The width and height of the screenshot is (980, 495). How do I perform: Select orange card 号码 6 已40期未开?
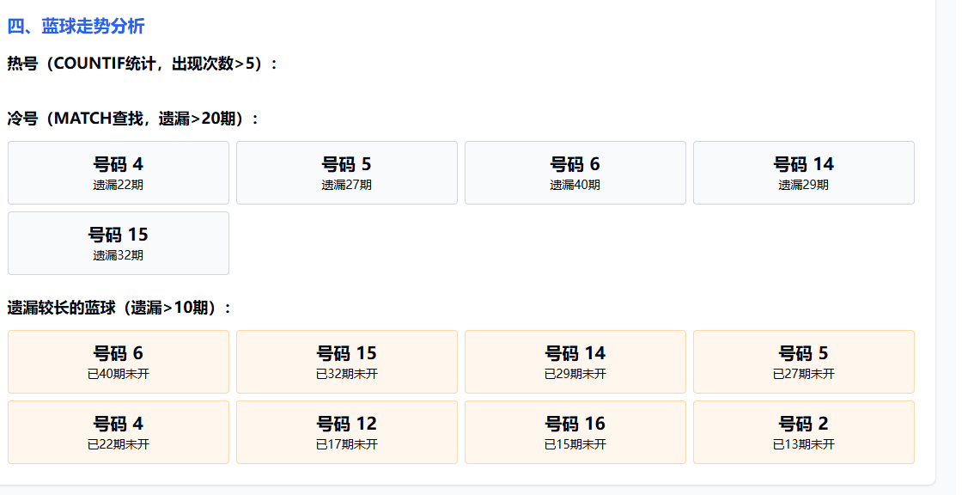coord(119,361)
